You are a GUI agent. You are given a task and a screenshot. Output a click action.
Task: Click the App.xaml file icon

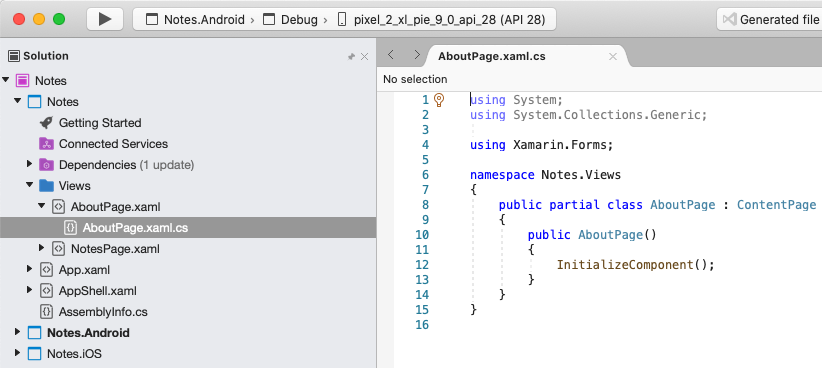[x=46, y=269]
